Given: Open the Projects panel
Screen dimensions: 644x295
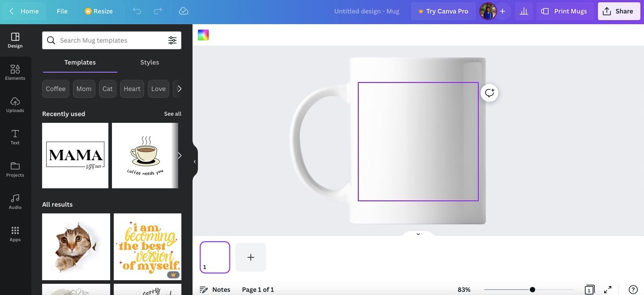Looking at the screenshot, I should [x=15, y=169].
